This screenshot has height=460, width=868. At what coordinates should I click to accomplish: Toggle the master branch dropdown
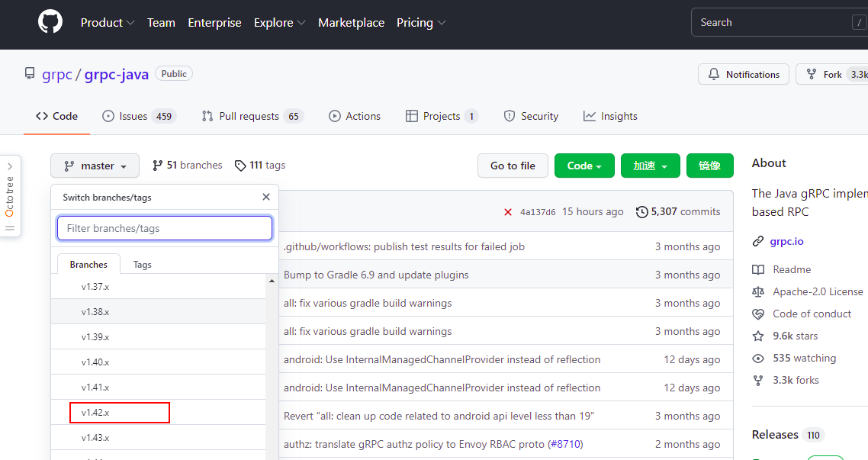tap(95, 166)
